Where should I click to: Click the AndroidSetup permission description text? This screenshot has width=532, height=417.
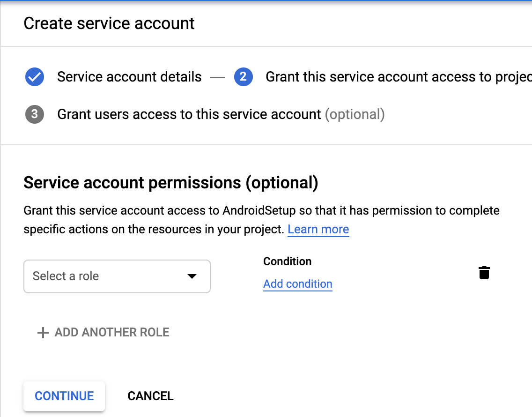[261, 211]
